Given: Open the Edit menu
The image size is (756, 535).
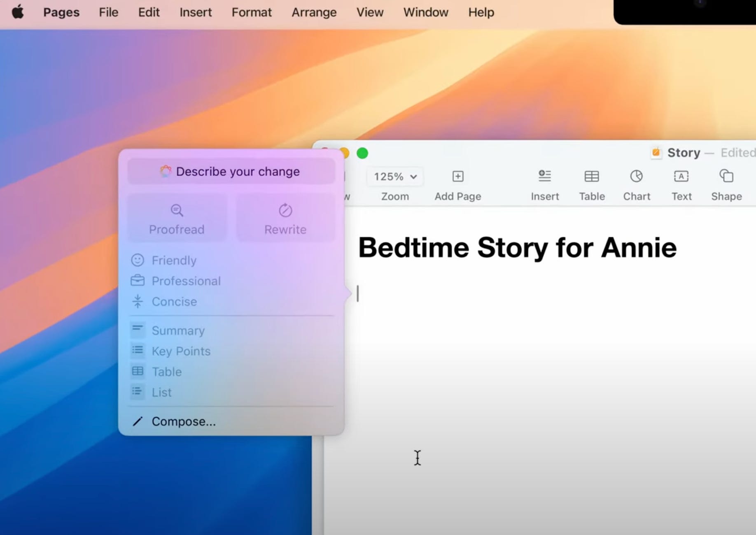Looking at the screenshot, I should [149, 12].
